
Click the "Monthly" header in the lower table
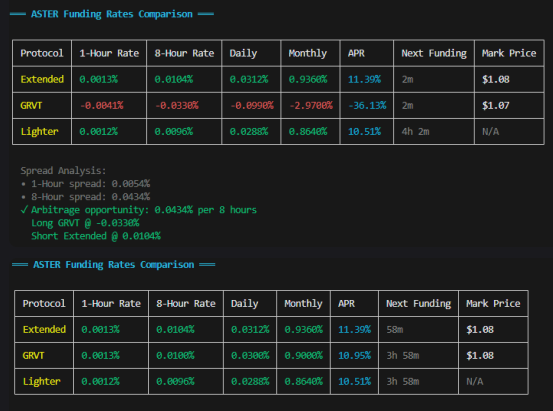303,304
